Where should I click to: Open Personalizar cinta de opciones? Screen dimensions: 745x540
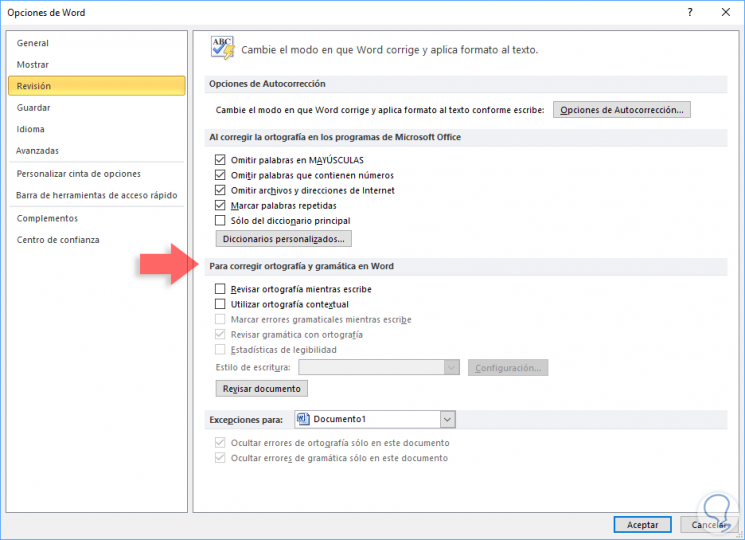click(x=97, y=174)
